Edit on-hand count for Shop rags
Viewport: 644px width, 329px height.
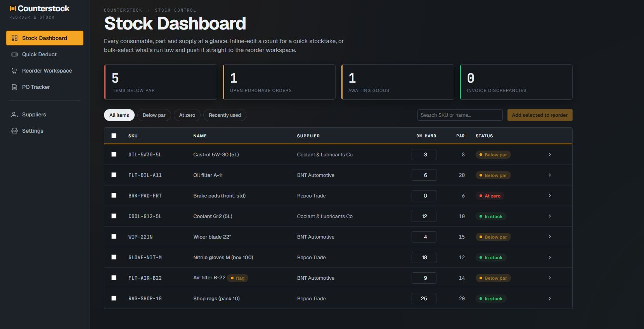424,298
